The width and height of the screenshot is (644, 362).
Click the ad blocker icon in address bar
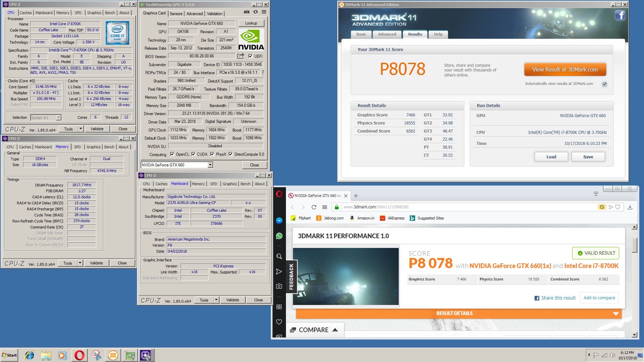point(602,207)
